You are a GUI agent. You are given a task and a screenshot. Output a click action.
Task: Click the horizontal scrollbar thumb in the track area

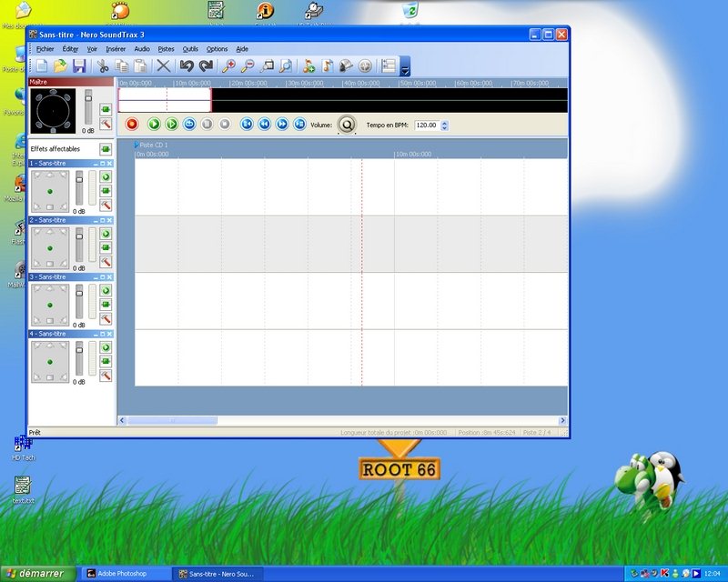(x=172, y=420)
